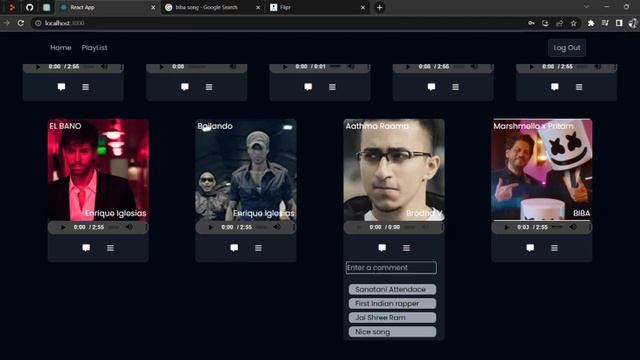Open comments icon on first top-row card
640x360 pixels.
pyautogui.click(x=61, y=87)
